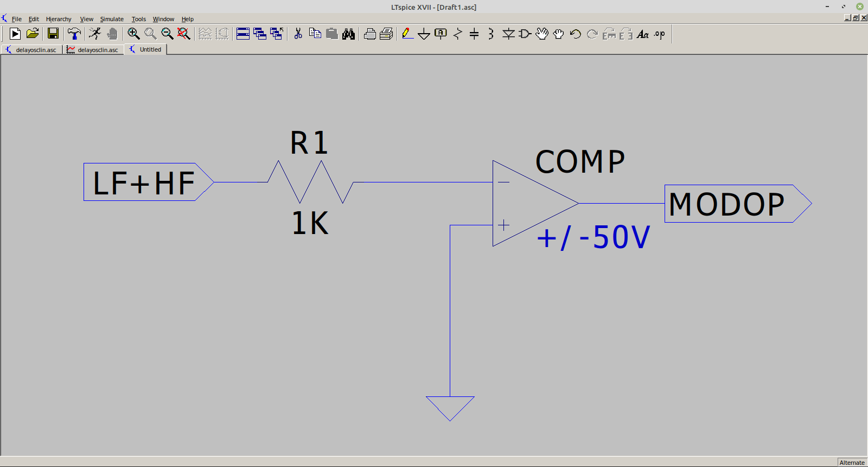Cascade the open windows
868x467 pixels.
click(x=260, y=34)
